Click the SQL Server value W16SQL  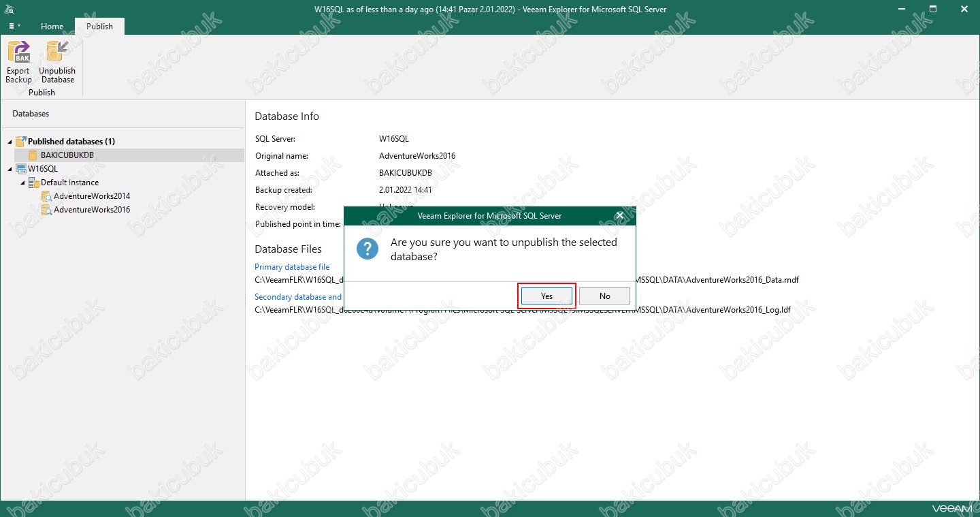[x=394, y=139]
